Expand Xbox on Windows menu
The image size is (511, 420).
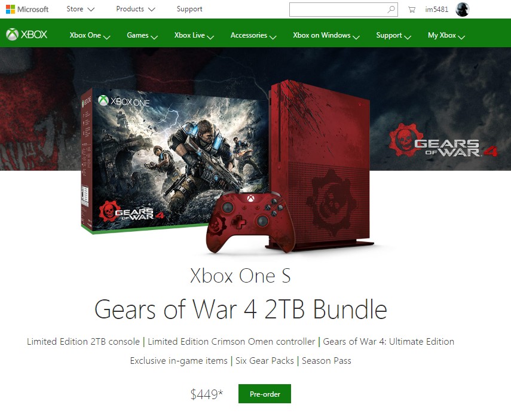(x=326, y=35)
